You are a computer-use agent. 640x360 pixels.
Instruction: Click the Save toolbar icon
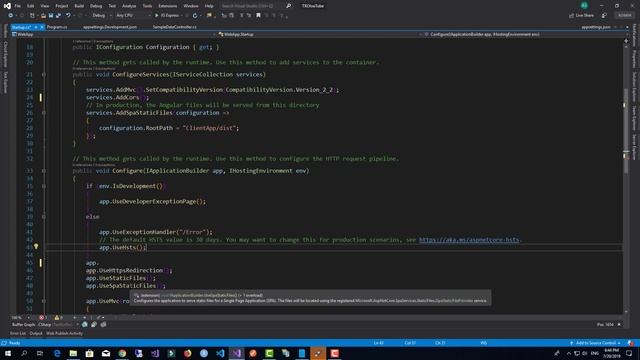tap(51, 16)
